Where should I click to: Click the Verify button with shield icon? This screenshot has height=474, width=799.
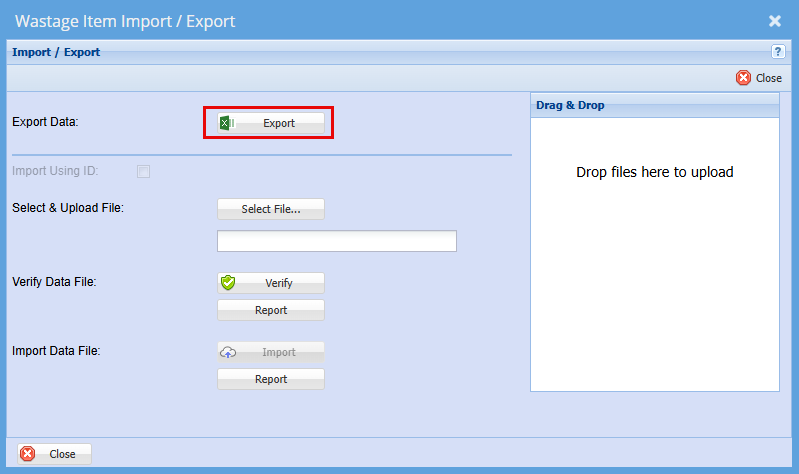tap(271, 283)
